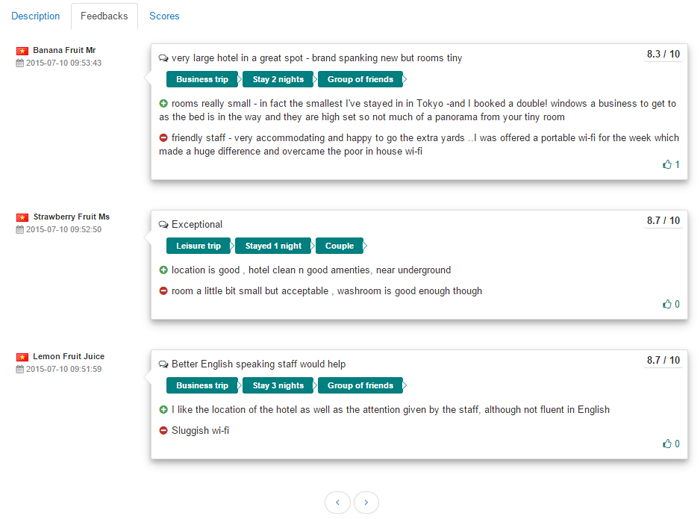
Task: Open the Description tab
Action: (35, 16)
